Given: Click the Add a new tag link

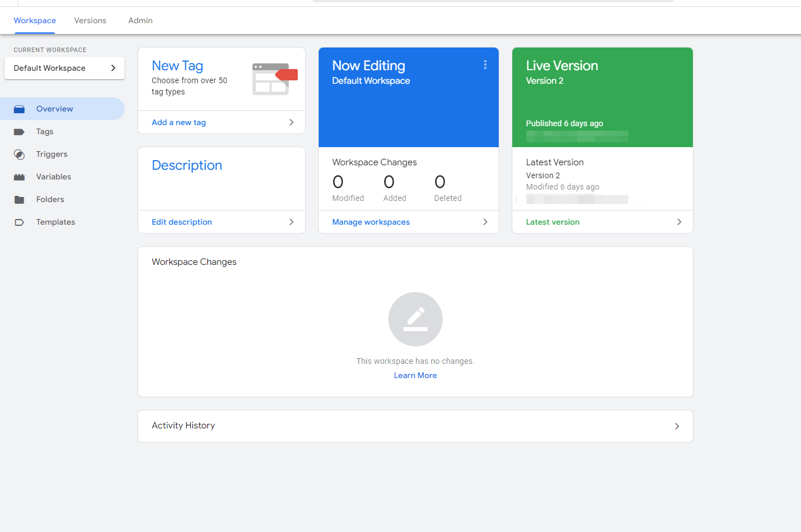Looking at the screenshot, I should [x=179, y=122].
